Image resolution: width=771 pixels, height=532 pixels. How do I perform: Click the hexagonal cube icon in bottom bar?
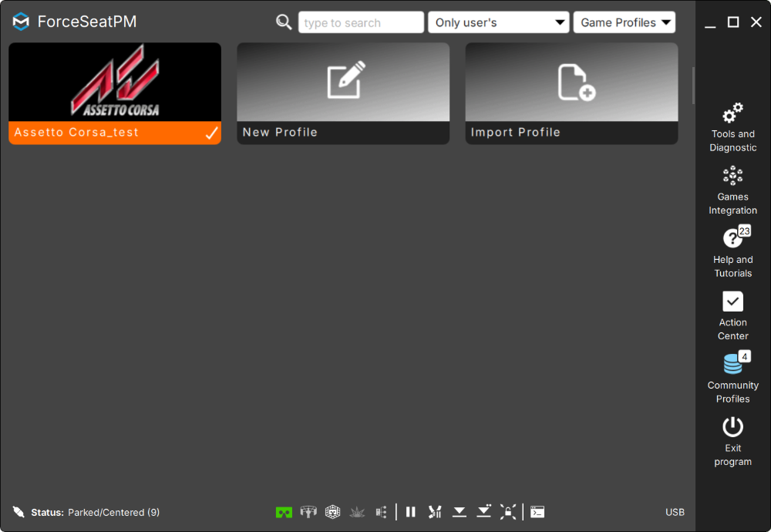(x=333, y=512)
